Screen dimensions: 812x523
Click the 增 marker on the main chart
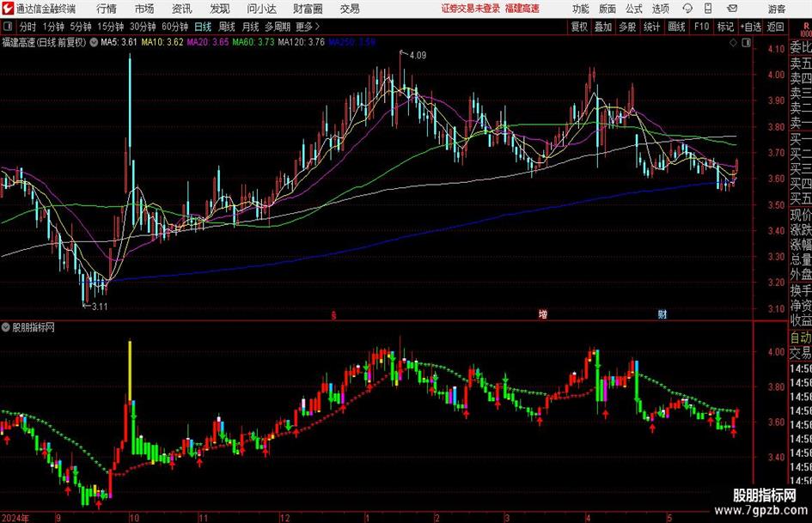coord(543,313)
